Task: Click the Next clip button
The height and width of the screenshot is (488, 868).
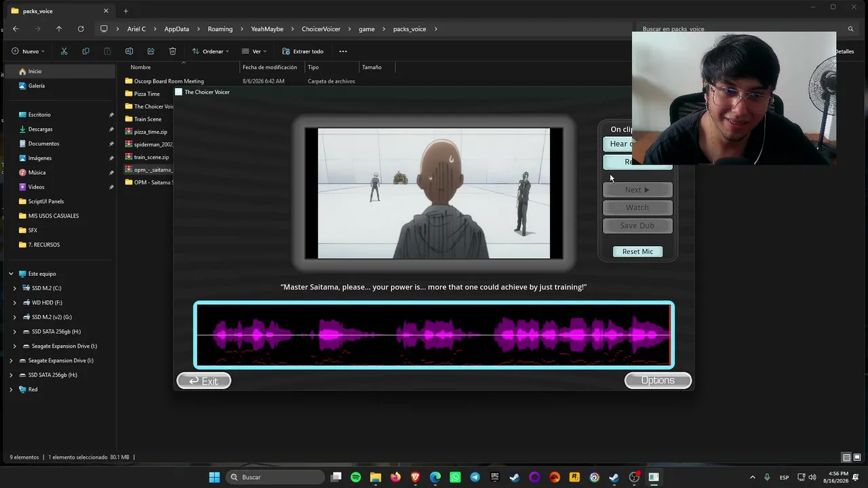Action: click(637, 190)
